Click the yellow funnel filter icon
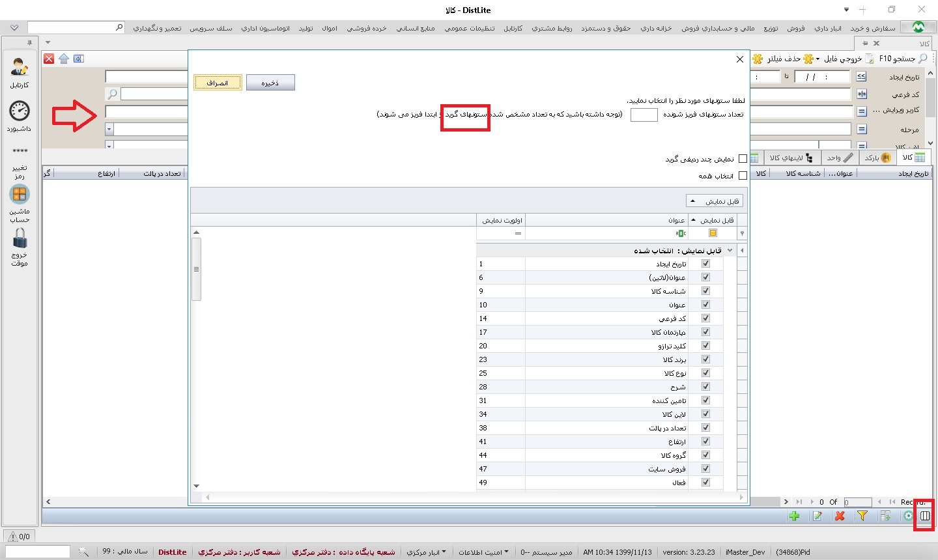 [x=862, y=516]
